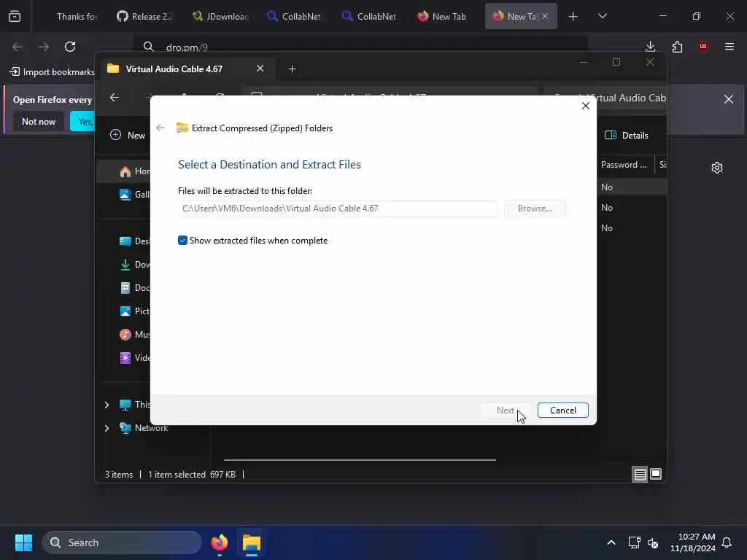This screenshot has width=747, height=560.
Task: Open File Explorer from the taskbar
Action: (252, 542)
